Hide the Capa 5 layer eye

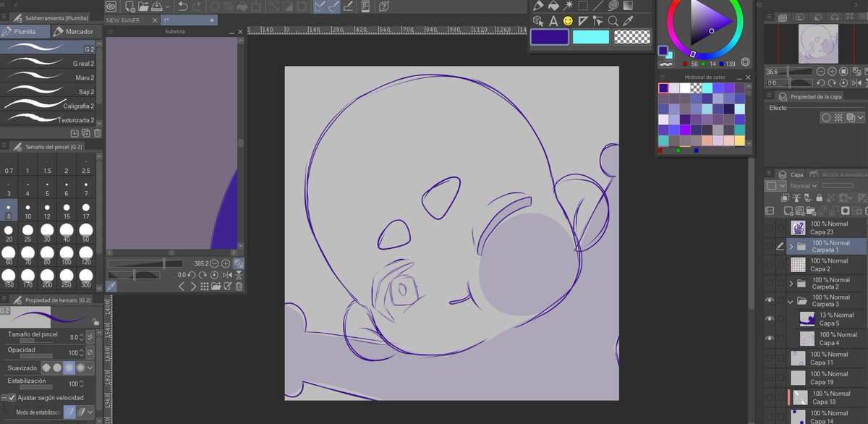[770, 319]
